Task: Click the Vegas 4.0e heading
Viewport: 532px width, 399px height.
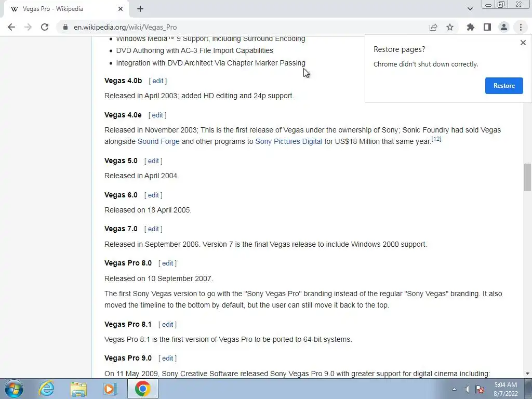Action: 123,115
